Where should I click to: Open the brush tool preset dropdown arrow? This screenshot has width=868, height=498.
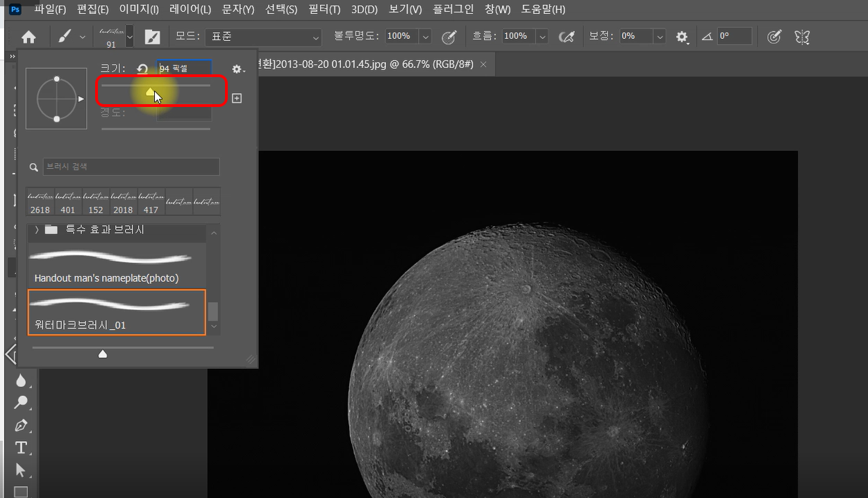[x=83, y=37]
